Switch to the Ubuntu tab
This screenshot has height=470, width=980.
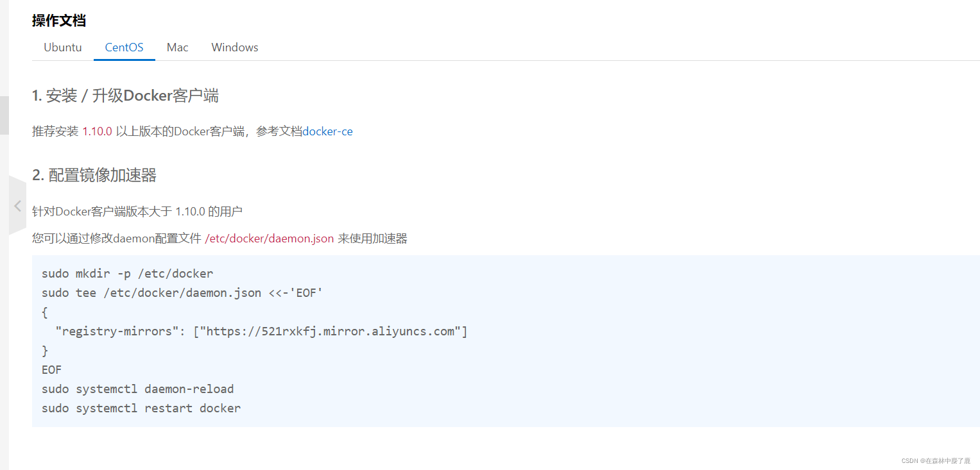(63, 47)
